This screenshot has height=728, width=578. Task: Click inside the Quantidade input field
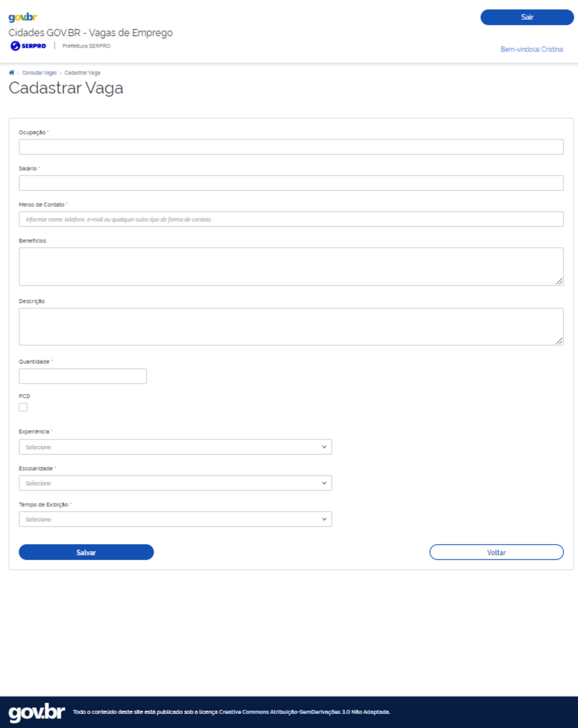(x=82, y=375)
